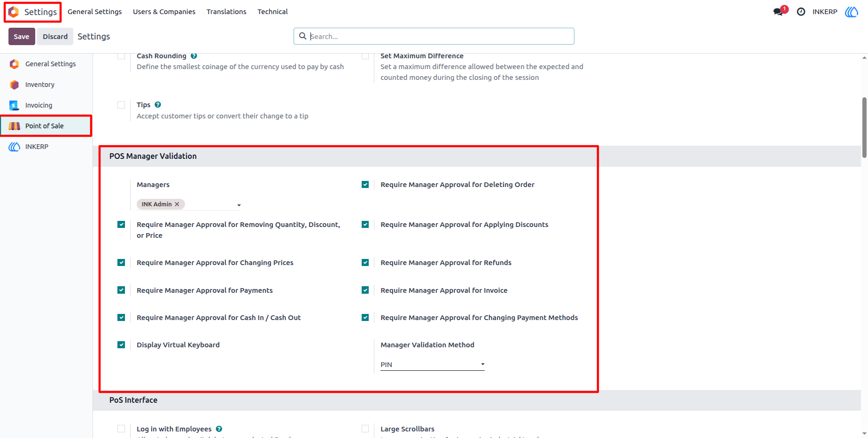Open help icon beside Cash Rounding
Screen dimensions: 868x438
tap(194, 56)
